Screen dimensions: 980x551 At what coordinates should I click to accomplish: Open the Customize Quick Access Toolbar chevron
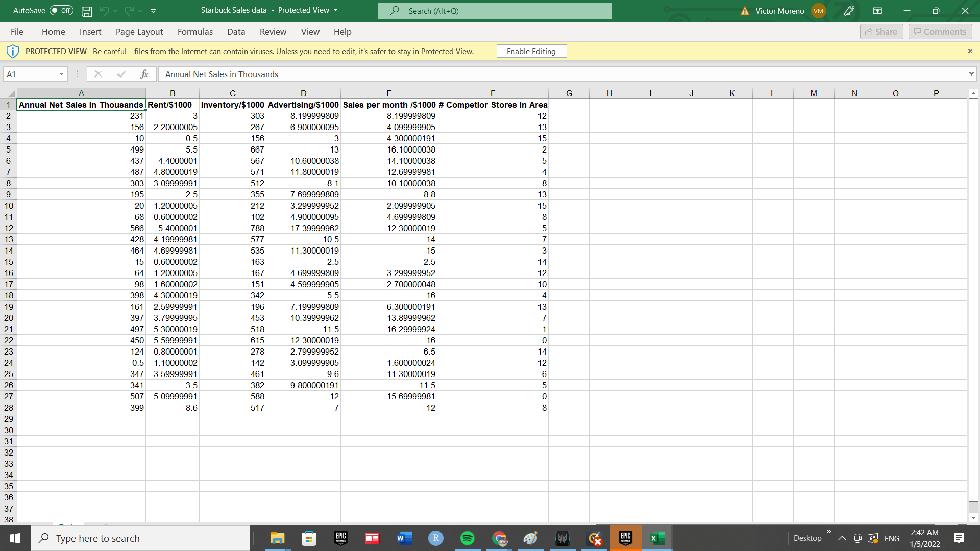pos(153,11)
